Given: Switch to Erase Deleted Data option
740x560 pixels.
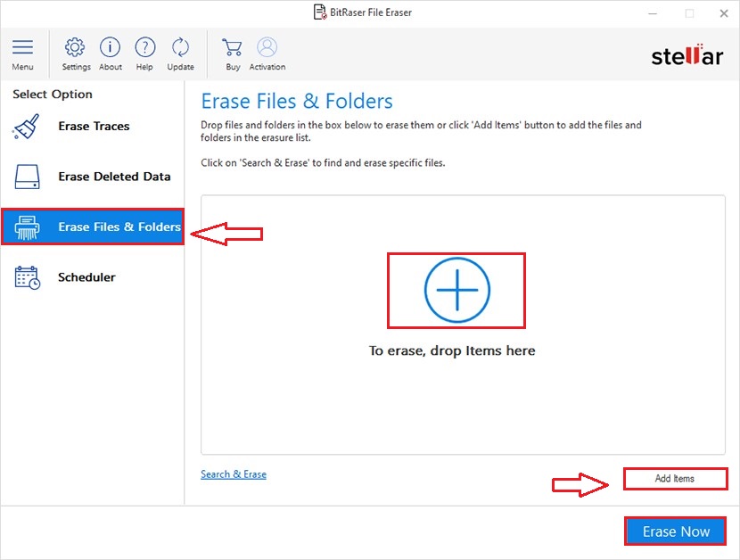Looking at the screenshot, I should (x=114, y=177).
